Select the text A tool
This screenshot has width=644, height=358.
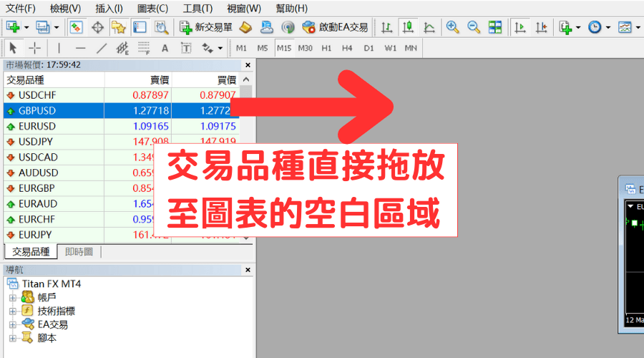click(x=165, y=49)
